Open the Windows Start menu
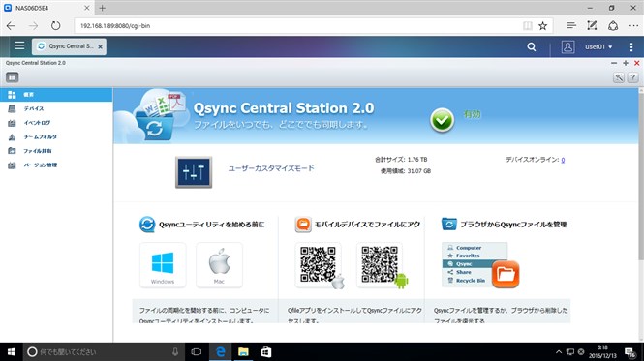The width and height of the screenshot is (644, 361). [12, 352]
